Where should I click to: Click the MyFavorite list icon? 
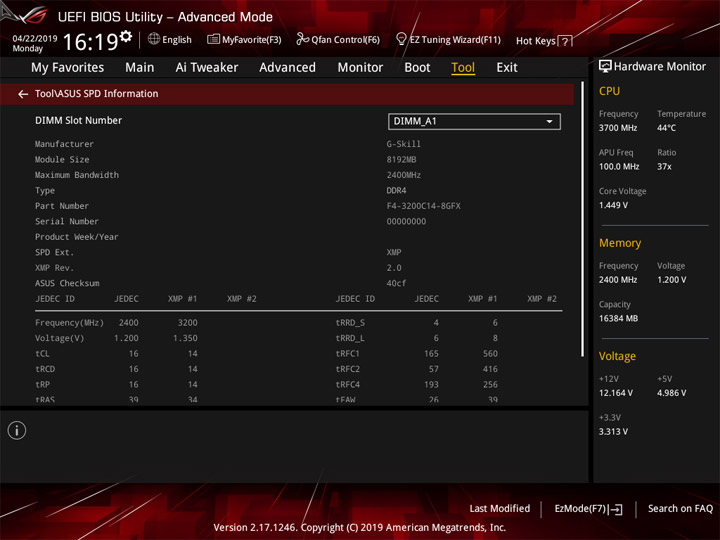pyautogui.click(x=213, y=39)
